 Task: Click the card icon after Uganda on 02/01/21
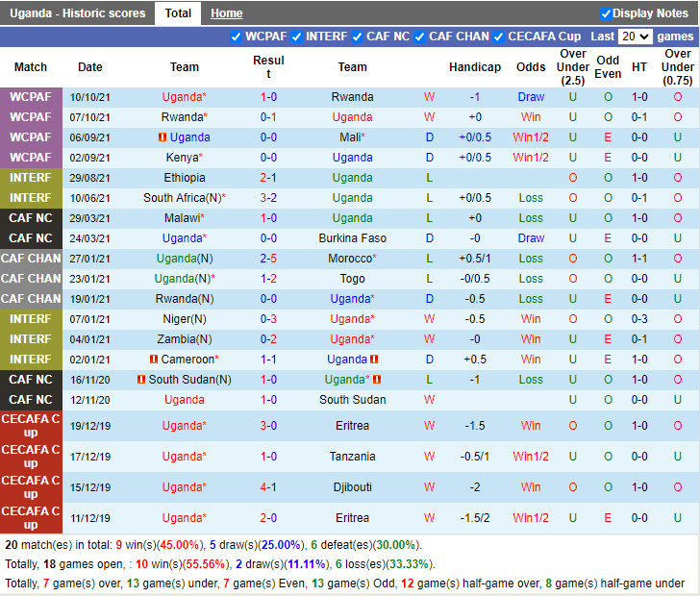375,360
